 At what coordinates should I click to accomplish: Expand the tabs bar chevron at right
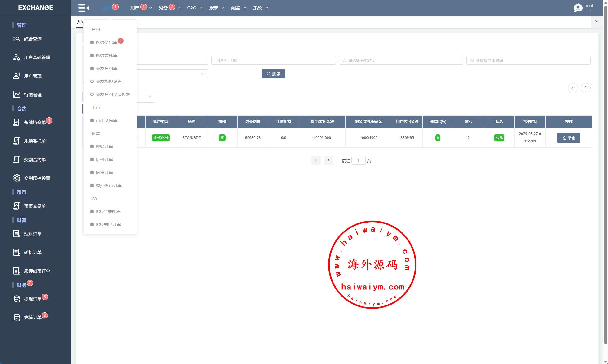(x=597, y=21)
